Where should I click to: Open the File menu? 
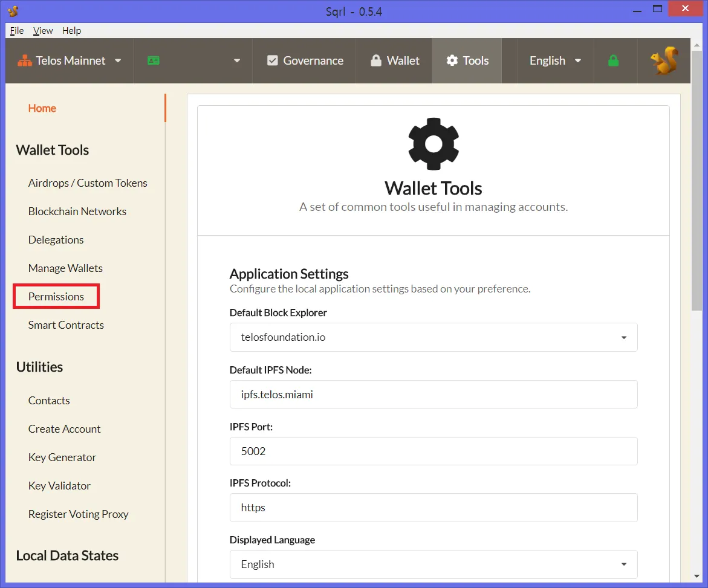(17, 31)
